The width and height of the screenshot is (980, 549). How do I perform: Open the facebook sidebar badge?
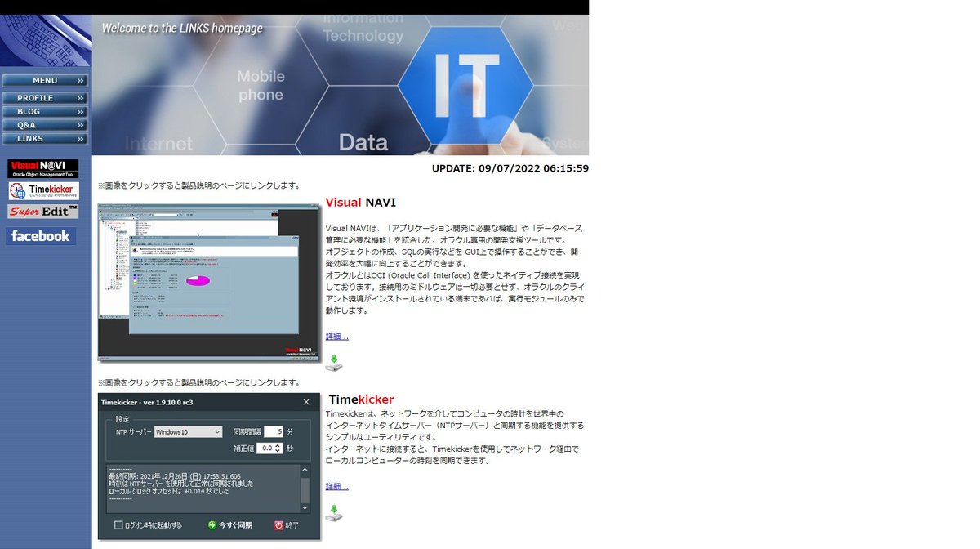coord(41,236)
